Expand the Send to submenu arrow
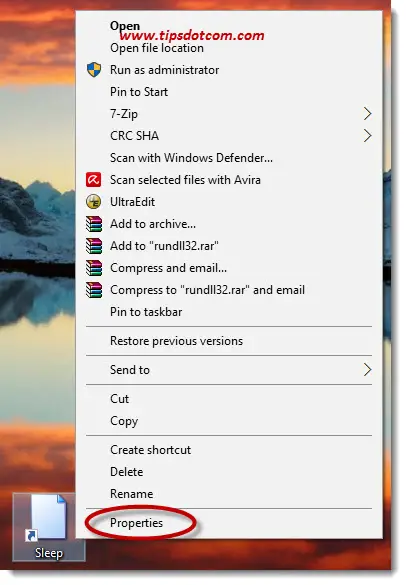406x585 pixels. point(367,370)
